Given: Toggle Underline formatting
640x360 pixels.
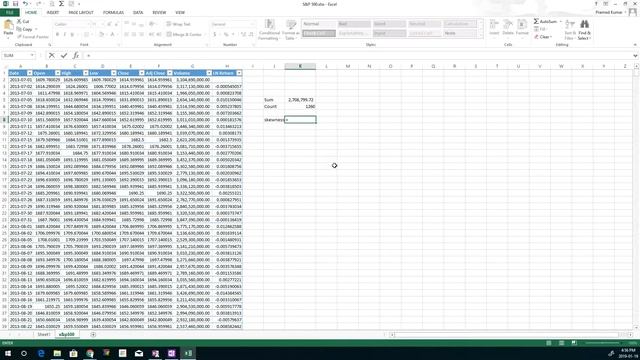Looking at the screenshot, I should (x=72, y=34).
